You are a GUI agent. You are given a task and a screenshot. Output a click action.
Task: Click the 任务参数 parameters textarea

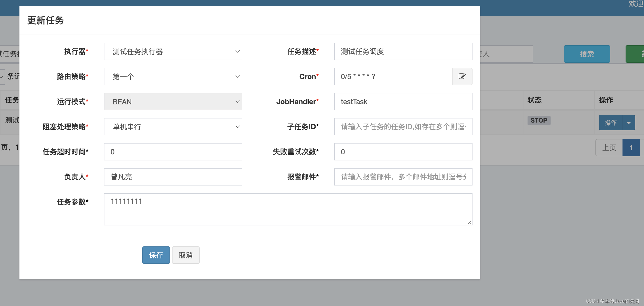(x=288, y=209)
